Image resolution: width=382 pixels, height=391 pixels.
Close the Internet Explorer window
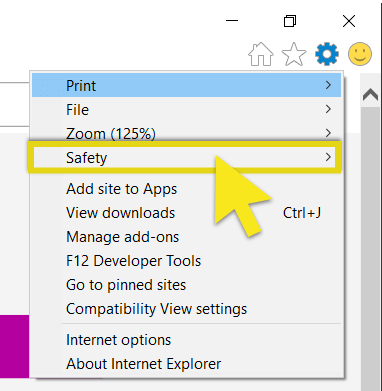349,21
